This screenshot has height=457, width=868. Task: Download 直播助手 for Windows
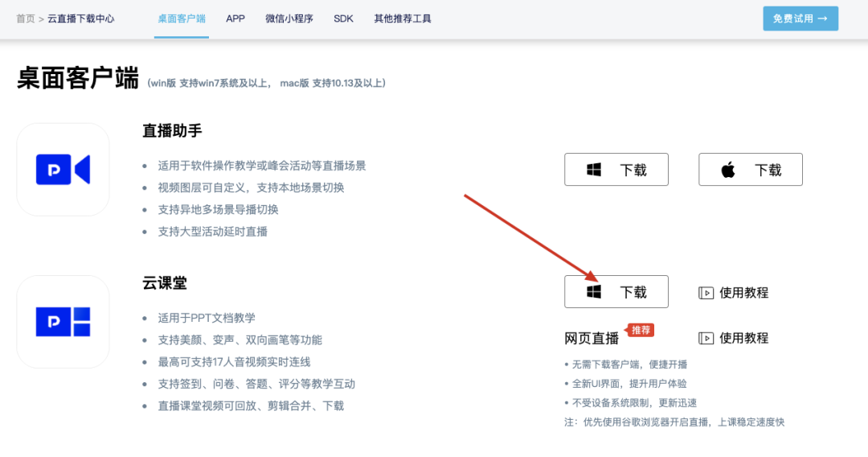(616, 170)
